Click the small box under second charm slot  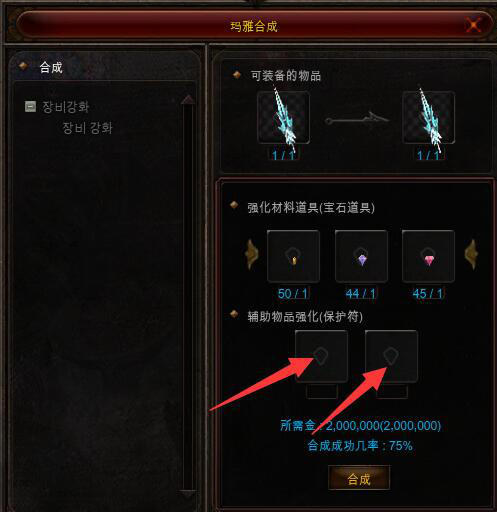(x=392, y=391)
